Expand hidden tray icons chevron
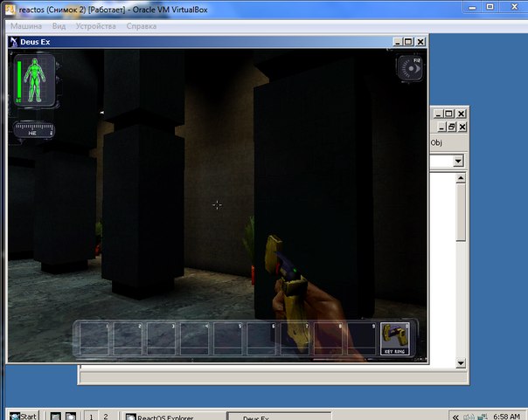The image size is (528, 420). coord(455,417)
